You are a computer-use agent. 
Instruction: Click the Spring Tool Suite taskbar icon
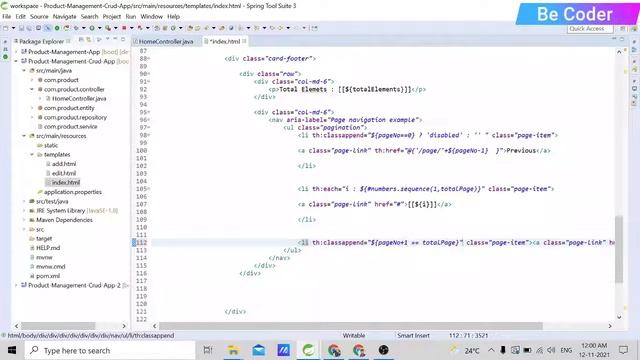(x=308, y=350)
